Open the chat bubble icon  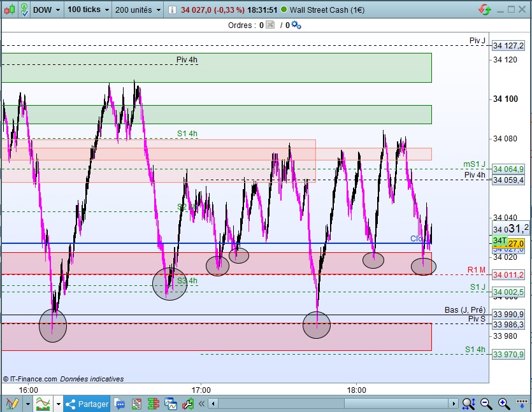[119, 404]
